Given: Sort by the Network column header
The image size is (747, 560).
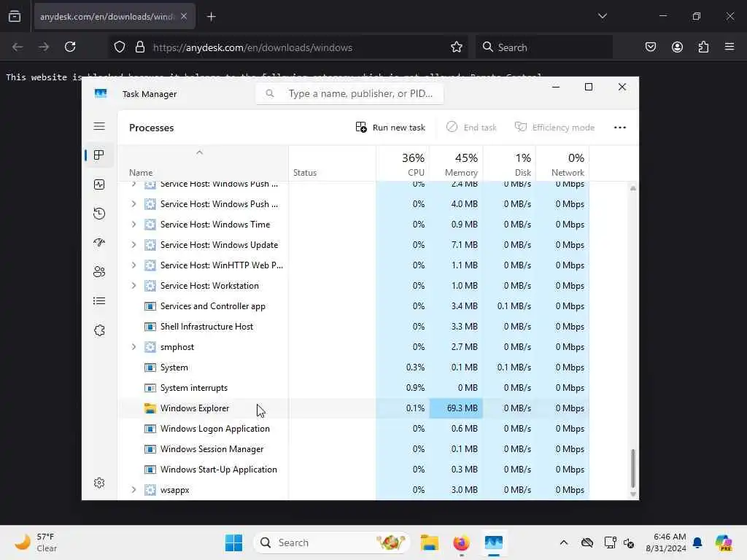Looking at the screenshot, I should click(x=562, y=163).
